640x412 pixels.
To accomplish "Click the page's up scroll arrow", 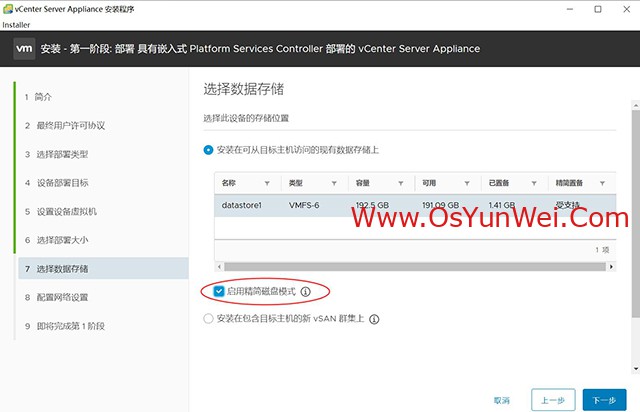I will coord(636,105).
